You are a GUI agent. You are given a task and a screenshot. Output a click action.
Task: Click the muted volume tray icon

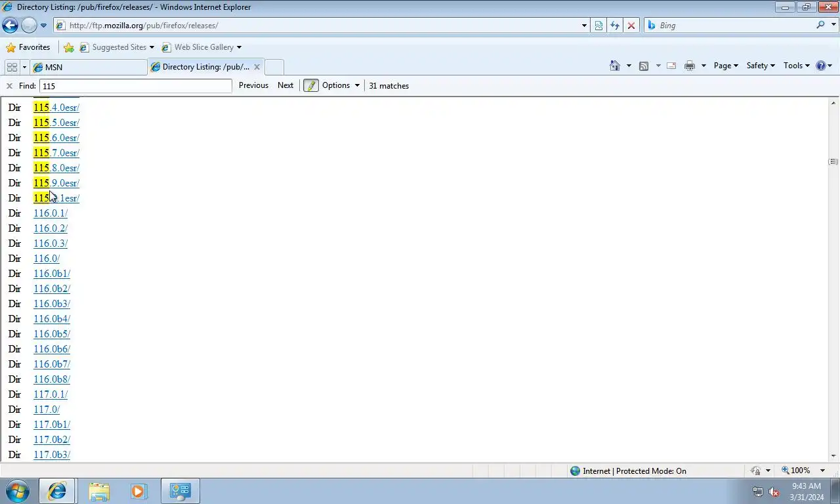coord(774,492)
